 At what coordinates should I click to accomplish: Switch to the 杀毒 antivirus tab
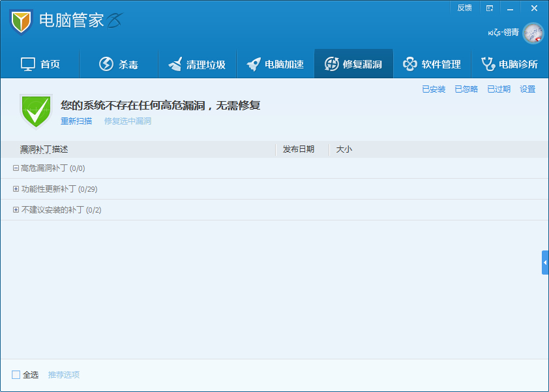(x=119, y=64)
